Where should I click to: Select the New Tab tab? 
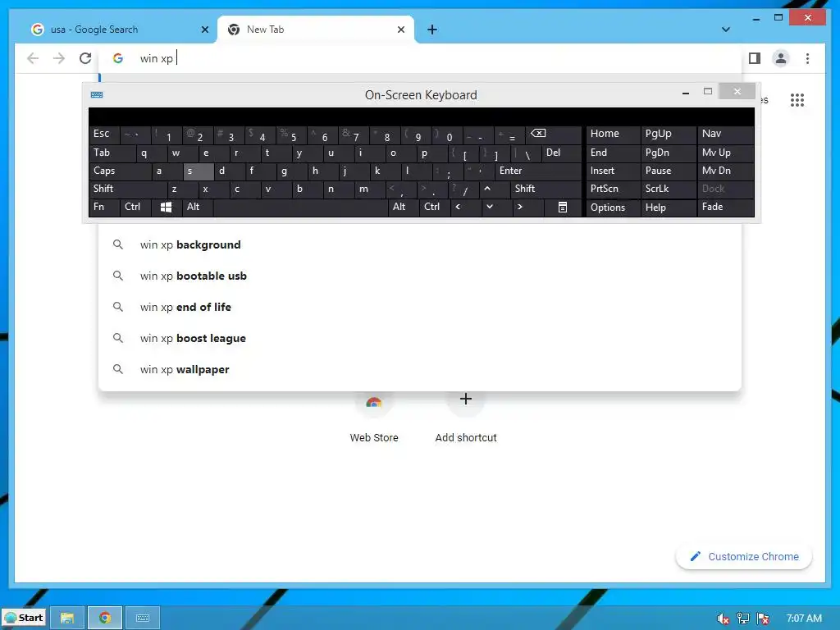click(x=316, y=30)
